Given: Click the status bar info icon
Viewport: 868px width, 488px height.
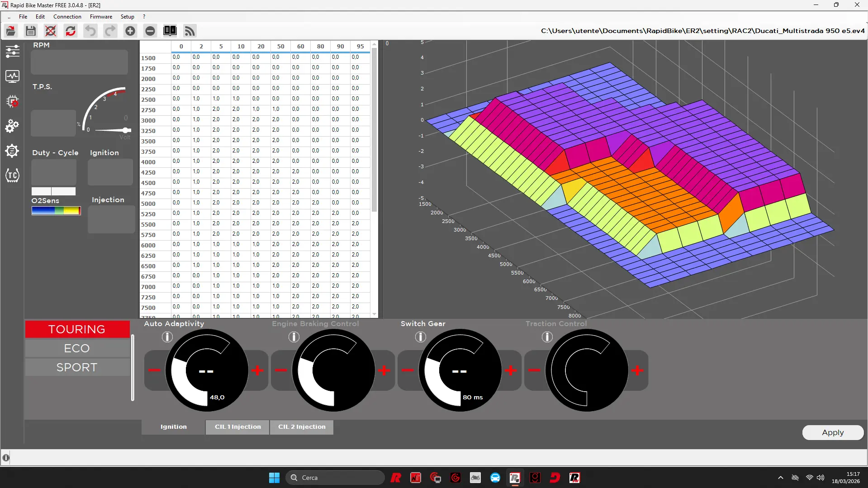Looking at the screenshot, I should [x=6, y=458].
